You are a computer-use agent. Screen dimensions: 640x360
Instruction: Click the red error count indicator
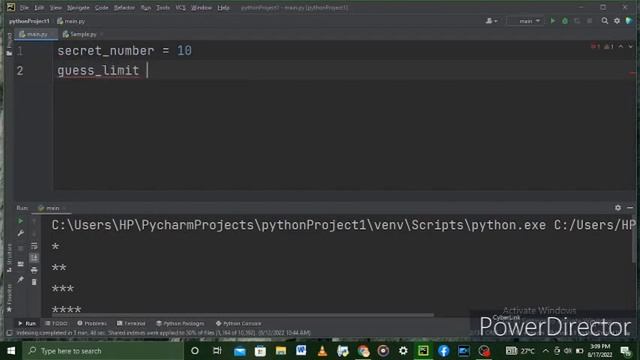(596, 47)
